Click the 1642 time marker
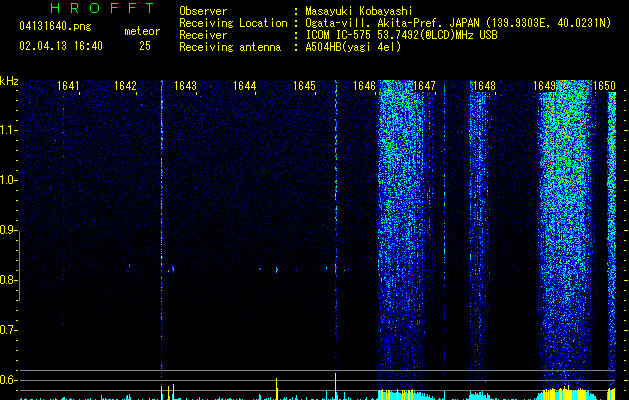Viewport: 629px width, 400px height. [125, 86]
